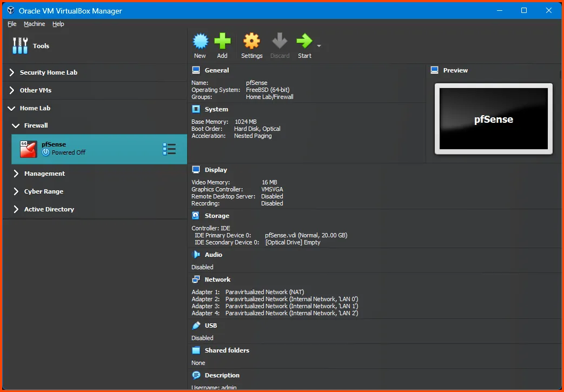This screenshot has height=392, width=564.
Task: Click the Network section icon
Action: [196, 280]
